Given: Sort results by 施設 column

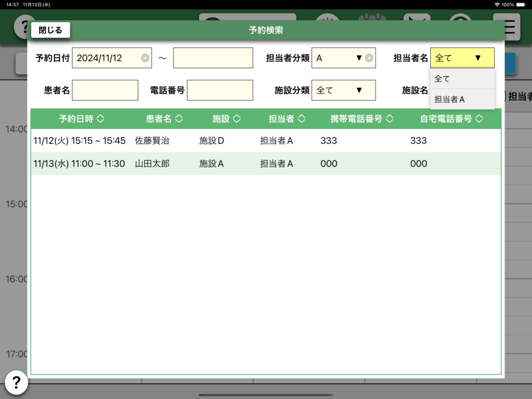Looking at the screenshot, I should tap(227, 119).
